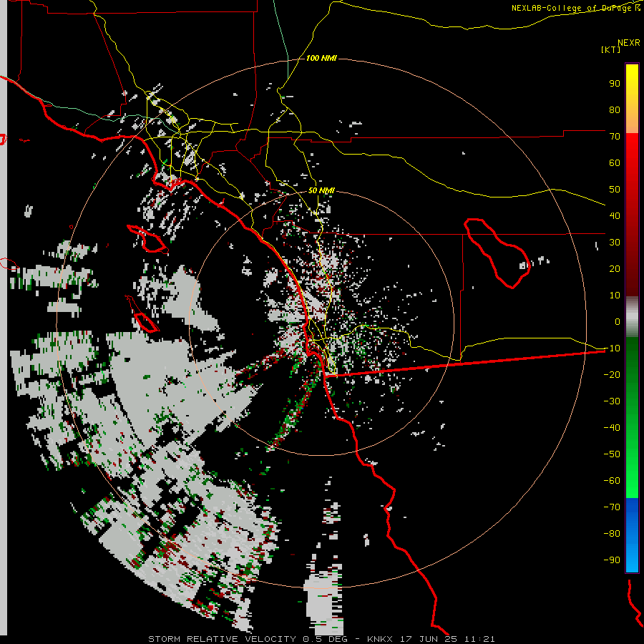This screenshot has height=644, width=644.
Task: Click the -80 value on the velocity scale
Action: [x=612, y=534]
